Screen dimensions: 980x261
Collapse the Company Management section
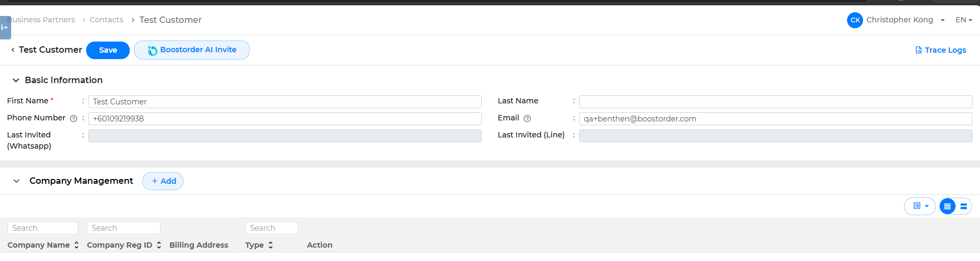[x=16, y=181]
